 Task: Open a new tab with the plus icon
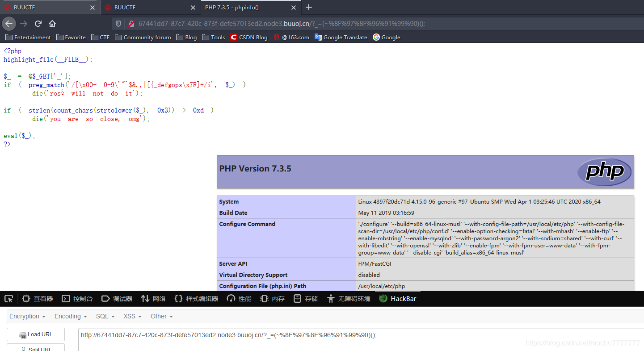click(x=309, y=7)
